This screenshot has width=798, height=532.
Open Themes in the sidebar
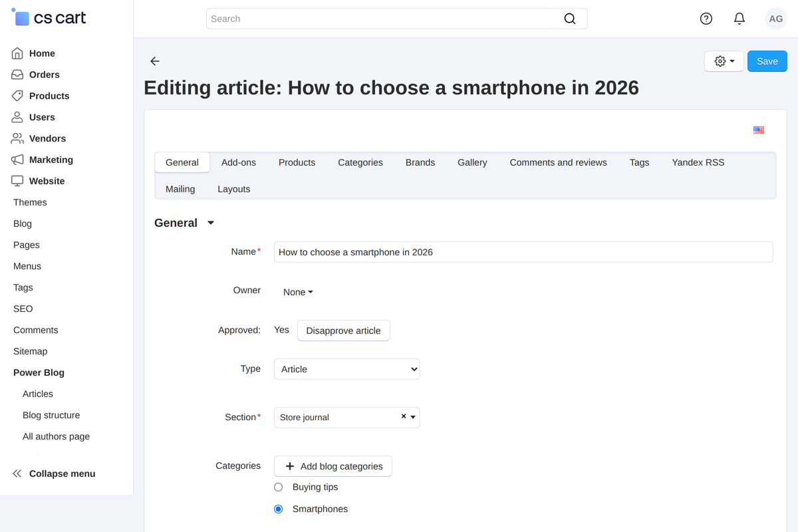click(x=30, y=202)
